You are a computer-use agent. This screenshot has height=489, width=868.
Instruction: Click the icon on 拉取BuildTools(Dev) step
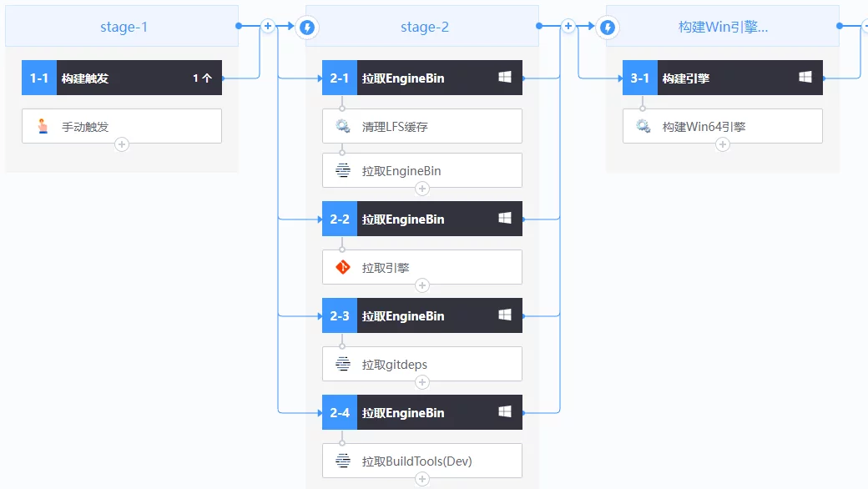(x=343, y=461)
